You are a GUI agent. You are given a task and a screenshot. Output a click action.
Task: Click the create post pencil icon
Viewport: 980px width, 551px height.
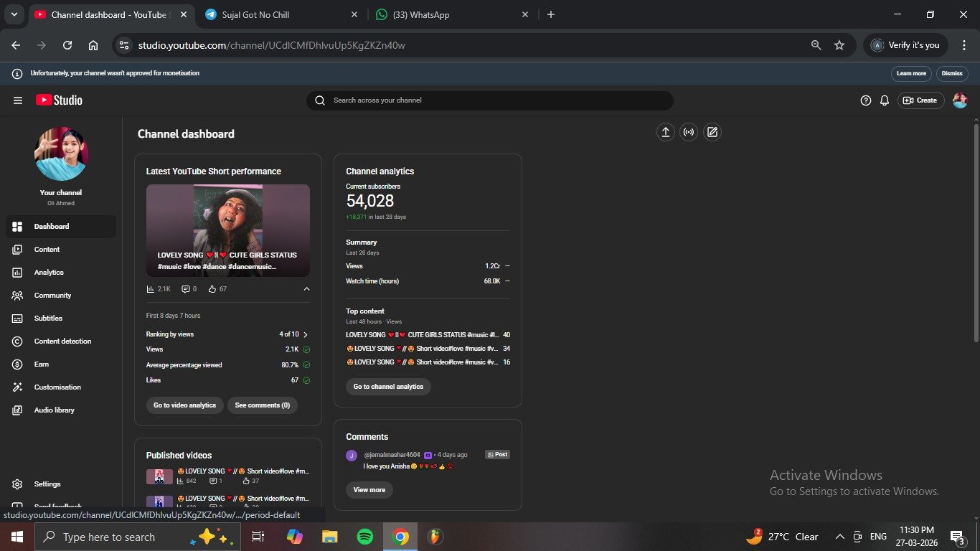tap(712, 132)
